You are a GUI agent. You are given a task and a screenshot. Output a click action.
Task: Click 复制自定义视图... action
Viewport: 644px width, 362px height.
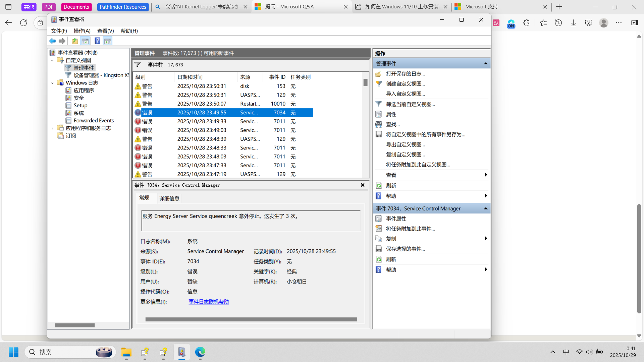pos(405,155)
